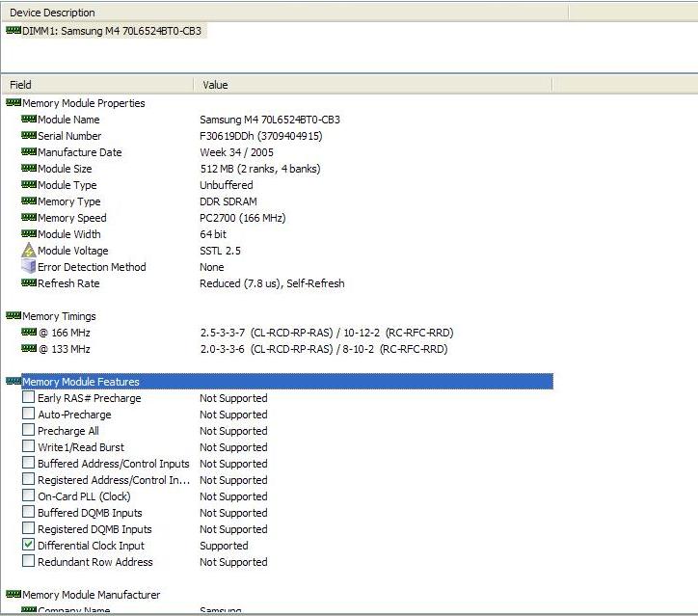Click the Memory Timings section icon
This screenshot has height=616, width=698.
13,316
